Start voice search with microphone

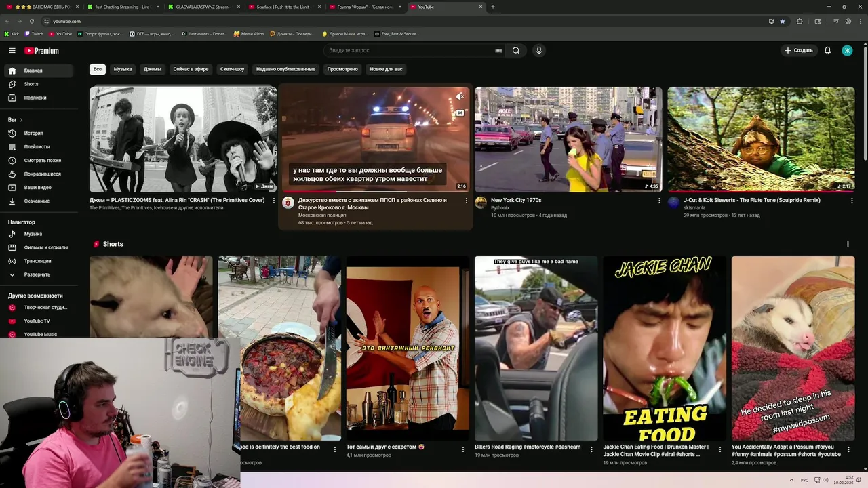click(x=539, y=50)
